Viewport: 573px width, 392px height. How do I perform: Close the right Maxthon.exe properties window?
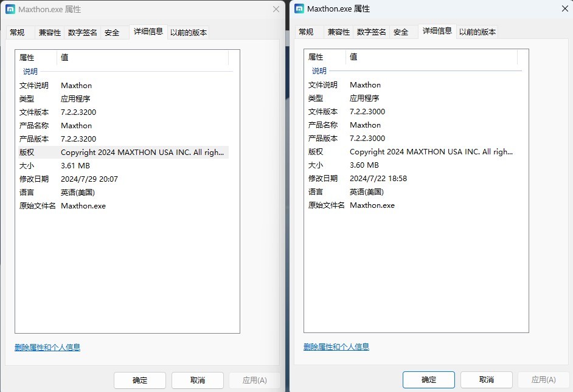pos(564,9)
